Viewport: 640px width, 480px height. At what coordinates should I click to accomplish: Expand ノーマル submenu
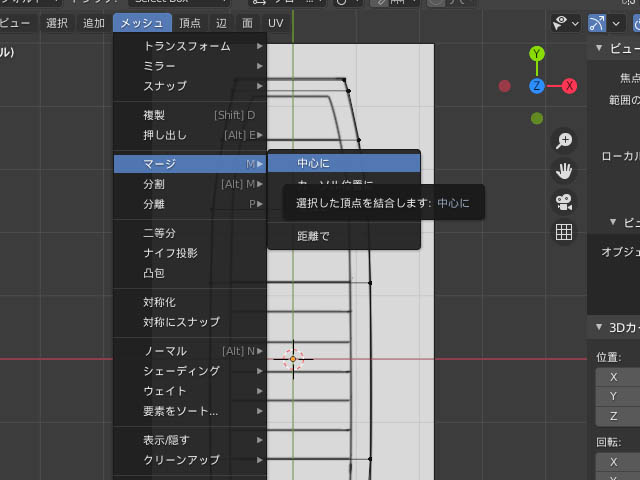coord(190,351)
